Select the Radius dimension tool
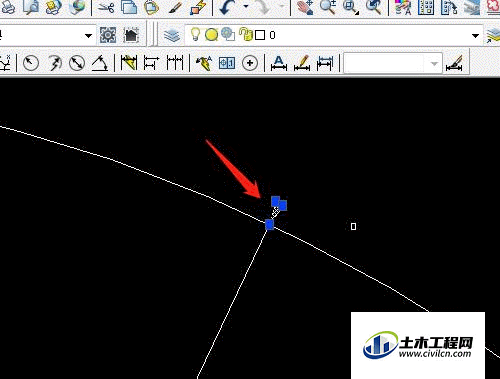This screenshot has height=379, width=500. click(31, 63)
